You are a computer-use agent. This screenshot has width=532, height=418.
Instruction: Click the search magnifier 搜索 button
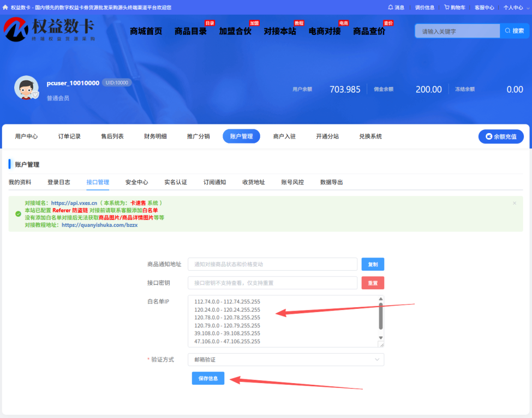click(515, 31)
